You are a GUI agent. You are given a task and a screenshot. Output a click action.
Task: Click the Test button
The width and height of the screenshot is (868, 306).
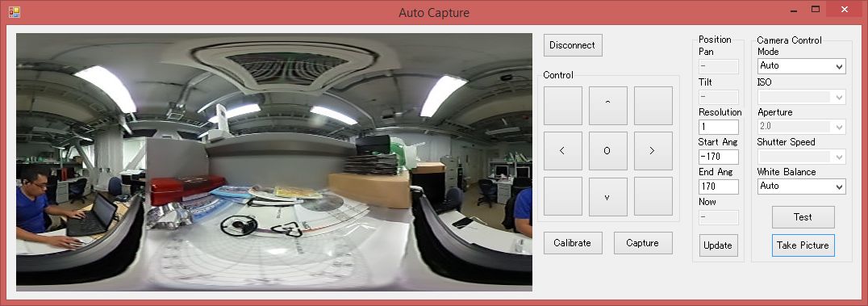[x=803, y=216]
